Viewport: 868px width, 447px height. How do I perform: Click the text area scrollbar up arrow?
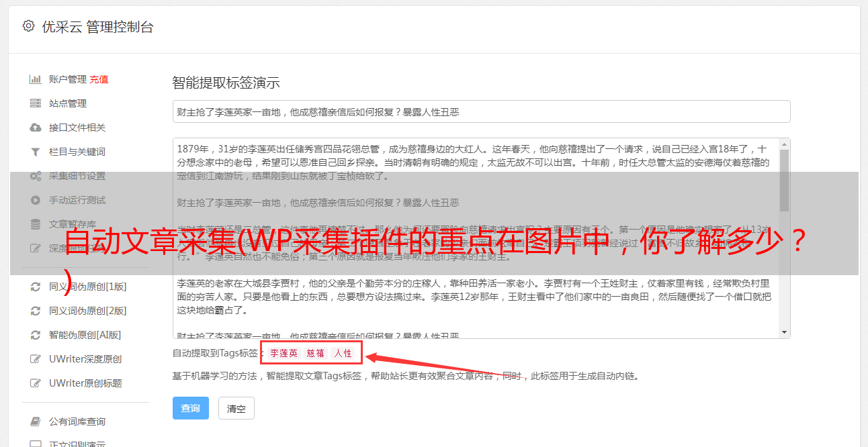pos(784,144)
